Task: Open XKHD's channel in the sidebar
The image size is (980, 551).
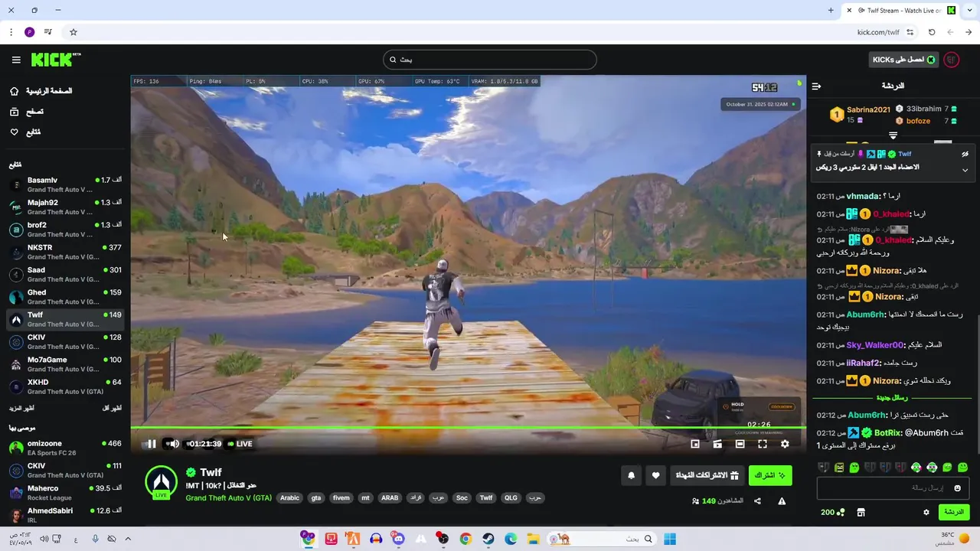Action: pyautogui.click(x=65, y=386)
